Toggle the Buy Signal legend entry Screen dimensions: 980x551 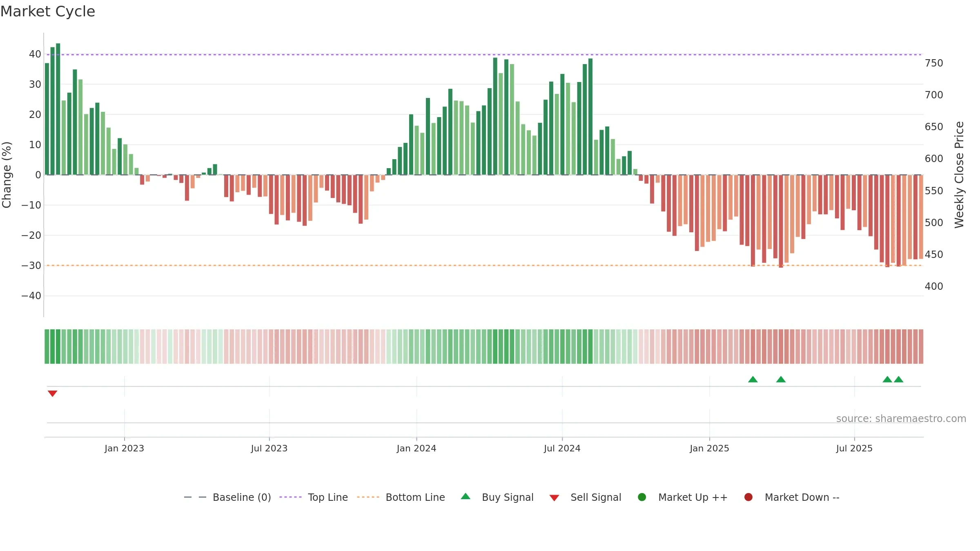497,497
